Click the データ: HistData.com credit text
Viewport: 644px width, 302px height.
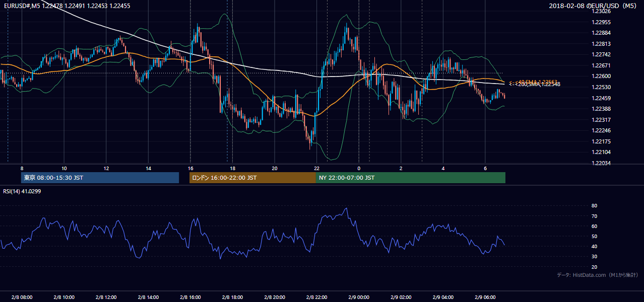click(x=597, y=275)
